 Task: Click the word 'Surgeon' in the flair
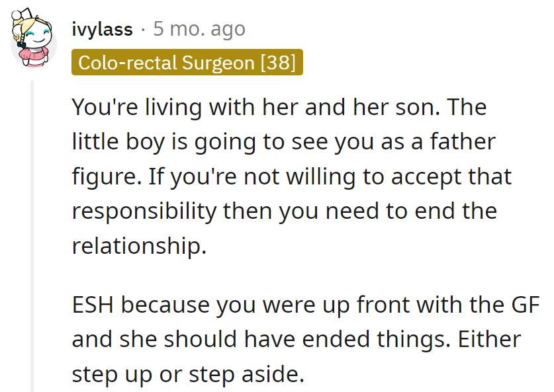tap(216, 62)
